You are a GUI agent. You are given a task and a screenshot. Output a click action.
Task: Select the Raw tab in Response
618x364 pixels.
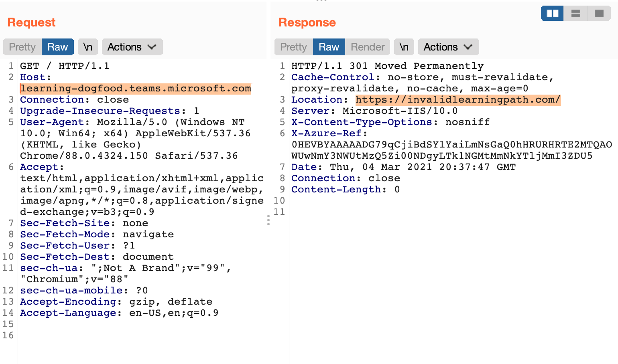pyautogui.click(x=329, y=47)
